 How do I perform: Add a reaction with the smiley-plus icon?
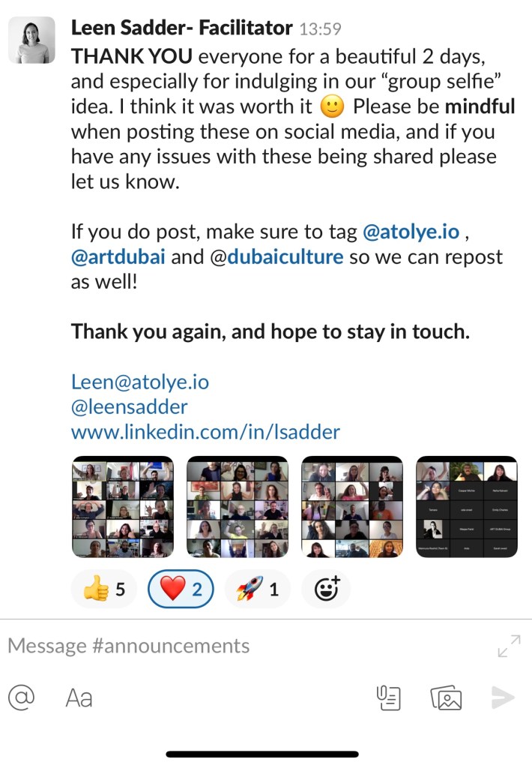(x=327, y=589)
